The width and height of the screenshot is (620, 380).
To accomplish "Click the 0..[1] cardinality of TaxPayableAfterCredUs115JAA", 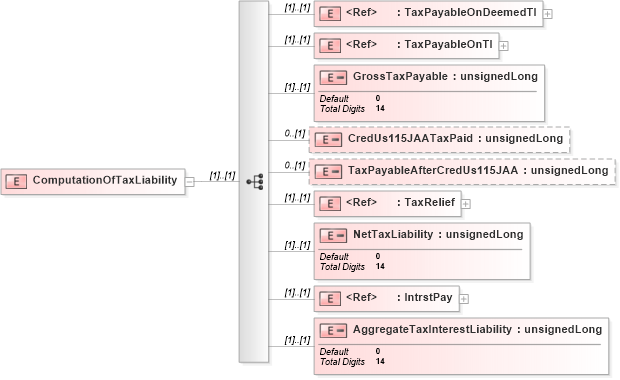I will (x=295, y=165).
